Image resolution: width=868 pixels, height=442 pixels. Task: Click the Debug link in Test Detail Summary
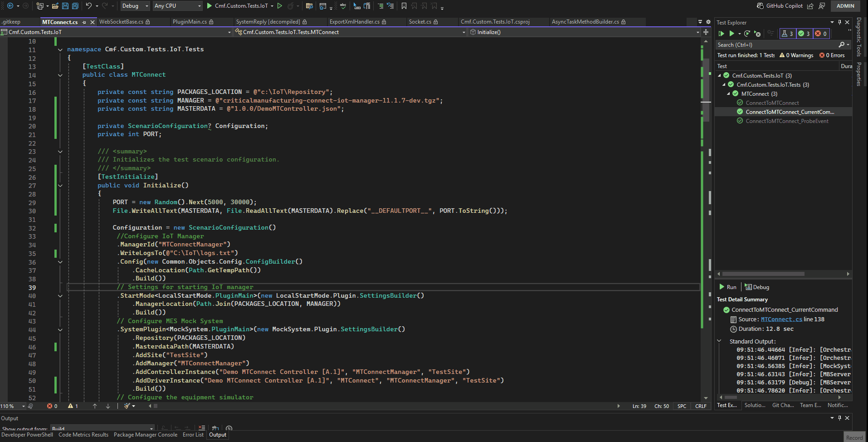coord(757,287)
